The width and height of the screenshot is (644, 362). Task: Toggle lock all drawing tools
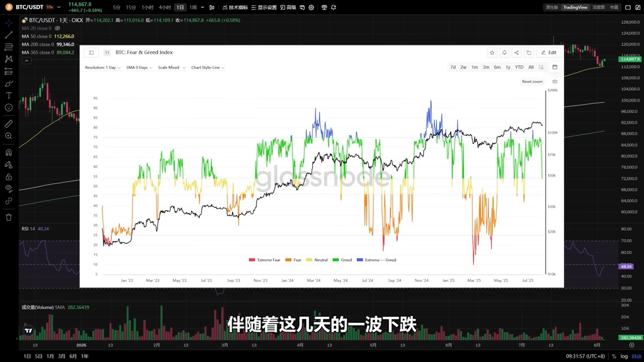tap(9, 177)
